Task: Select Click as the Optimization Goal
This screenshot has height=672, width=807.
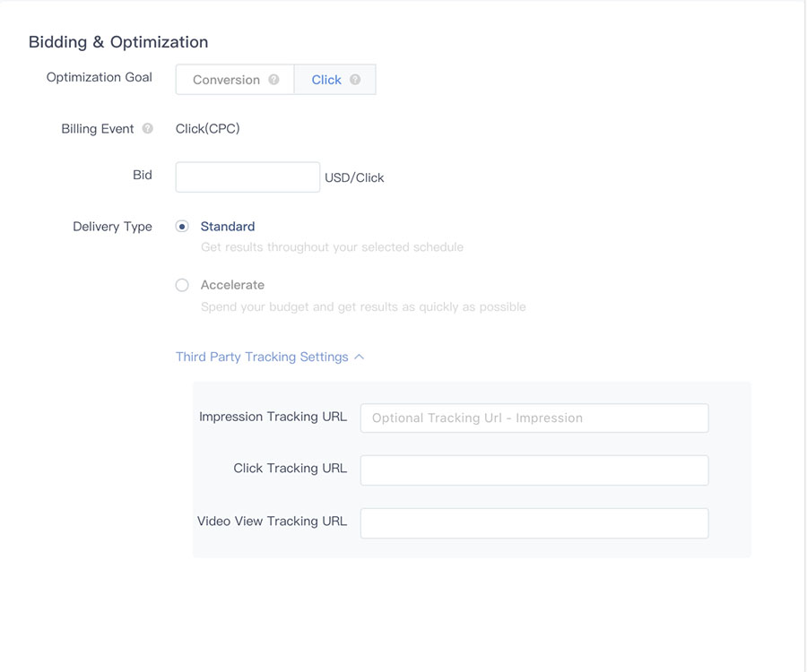Action: pyautogui.click(x=327, y=79)
